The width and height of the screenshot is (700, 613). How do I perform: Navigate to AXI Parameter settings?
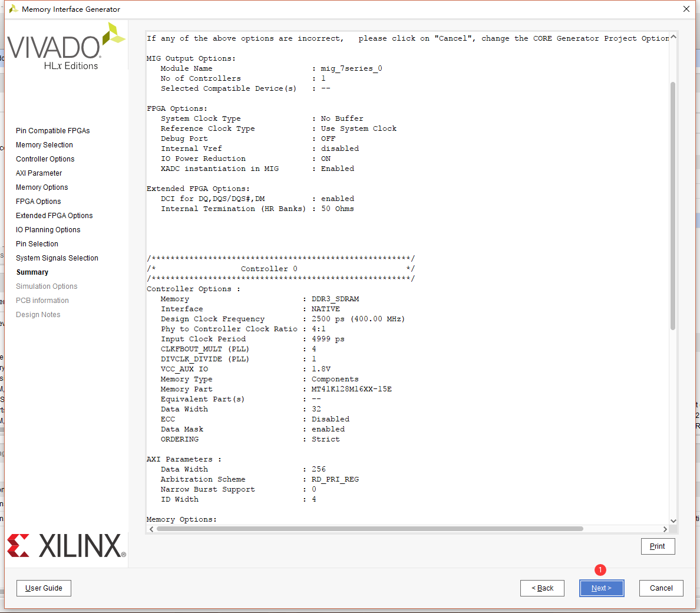tap(39, 173)
